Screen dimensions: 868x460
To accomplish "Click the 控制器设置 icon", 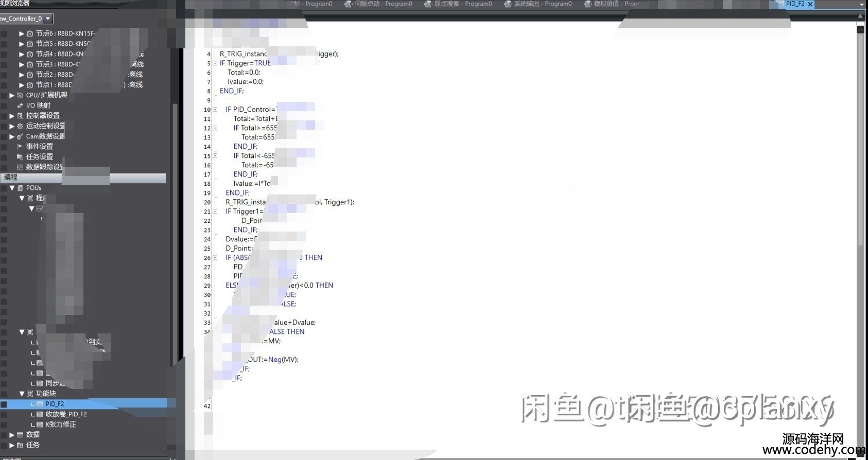I will click(x=20, y=116).
